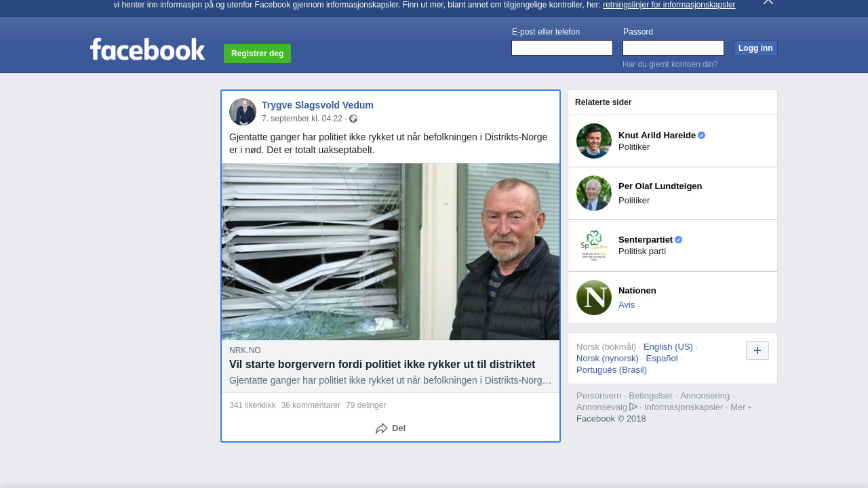This screenshot has height=488, width=868.
Task: Close the cookie information banner
Action: point(768,2)
